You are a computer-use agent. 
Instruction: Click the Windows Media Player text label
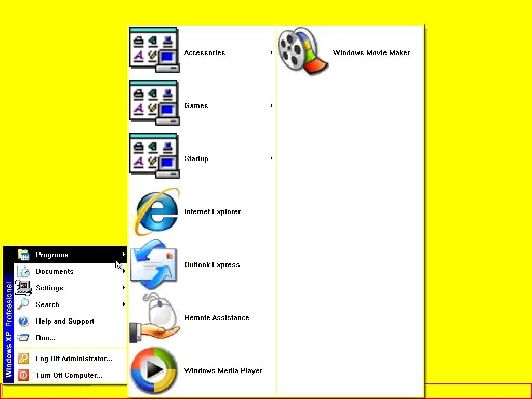tap(223, 370)
